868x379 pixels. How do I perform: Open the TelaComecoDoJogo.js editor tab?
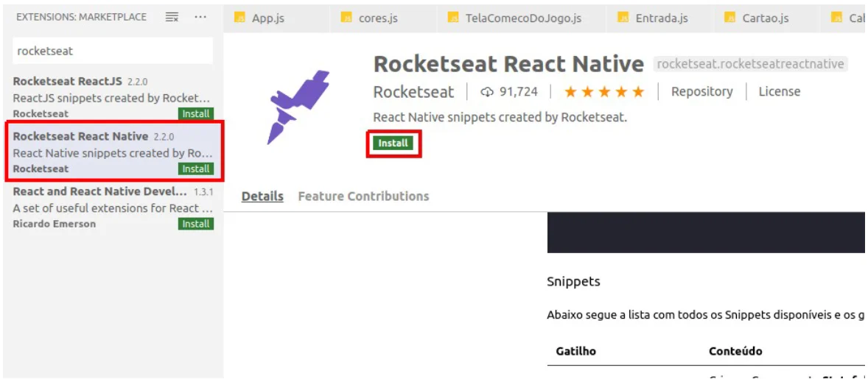click(523, 18)
